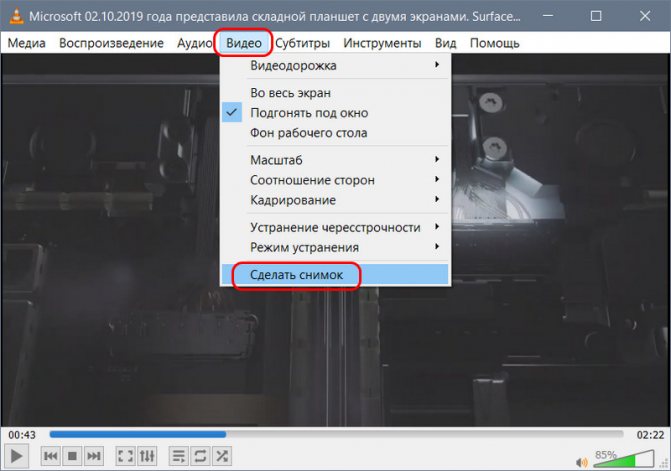This screenshot has width=671, height=471.
Task: Open extended settings equalizer icon
Action: click(x=147, y=456)
